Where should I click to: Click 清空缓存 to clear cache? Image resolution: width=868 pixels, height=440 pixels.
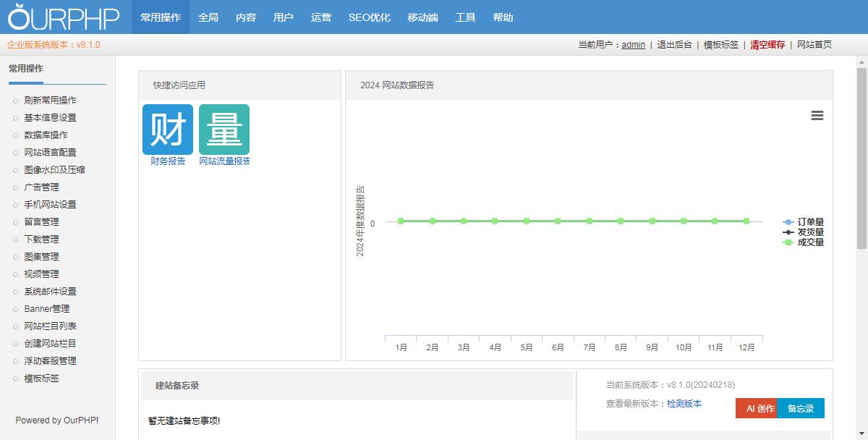click(767, 45)
